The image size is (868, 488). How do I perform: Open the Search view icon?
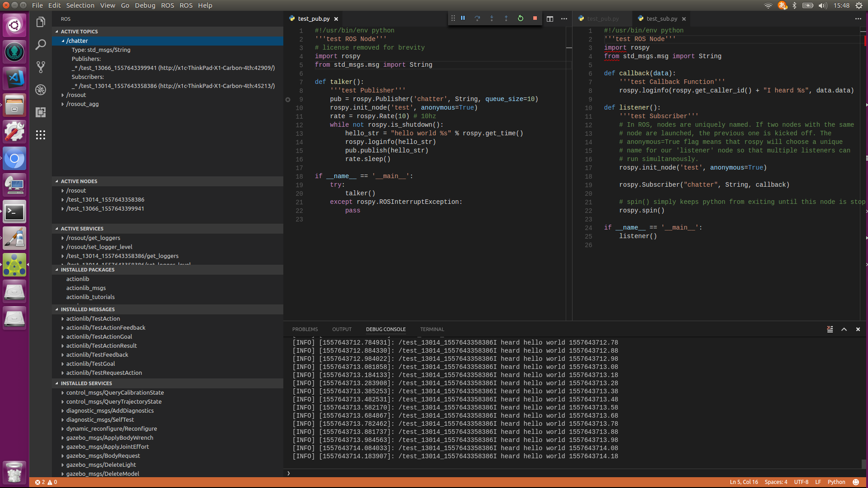pyautogui.click(x=41, y=45)
